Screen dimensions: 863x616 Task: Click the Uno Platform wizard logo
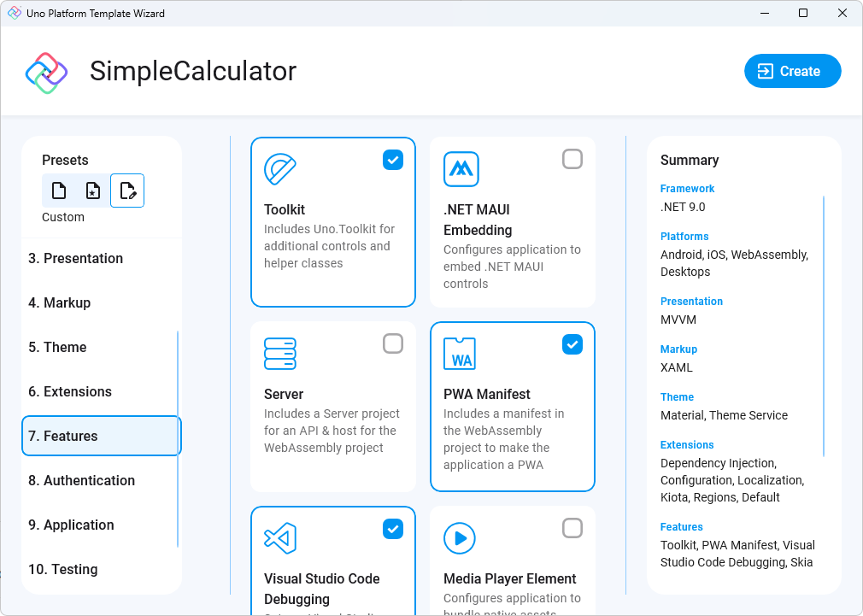tap(47, 71)
